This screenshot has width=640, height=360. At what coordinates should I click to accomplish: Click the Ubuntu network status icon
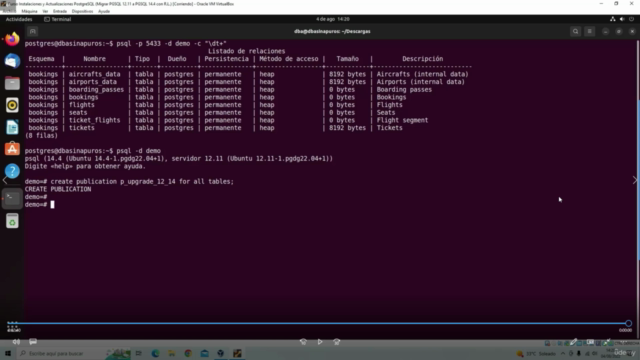(613, 19)
